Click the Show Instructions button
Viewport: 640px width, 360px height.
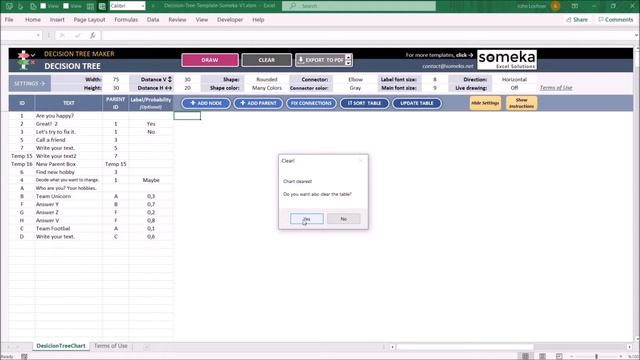click(x=521, y=103)
